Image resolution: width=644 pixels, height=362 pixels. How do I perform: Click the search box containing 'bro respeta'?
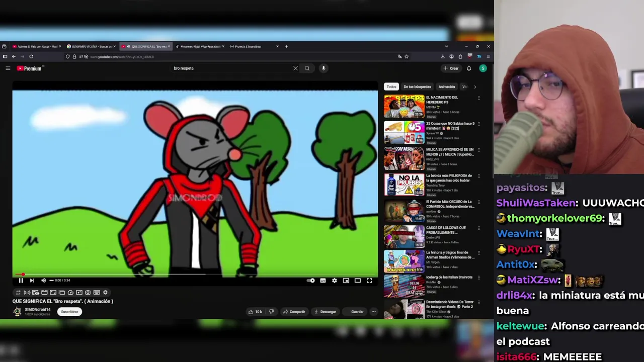pos(231,68)
